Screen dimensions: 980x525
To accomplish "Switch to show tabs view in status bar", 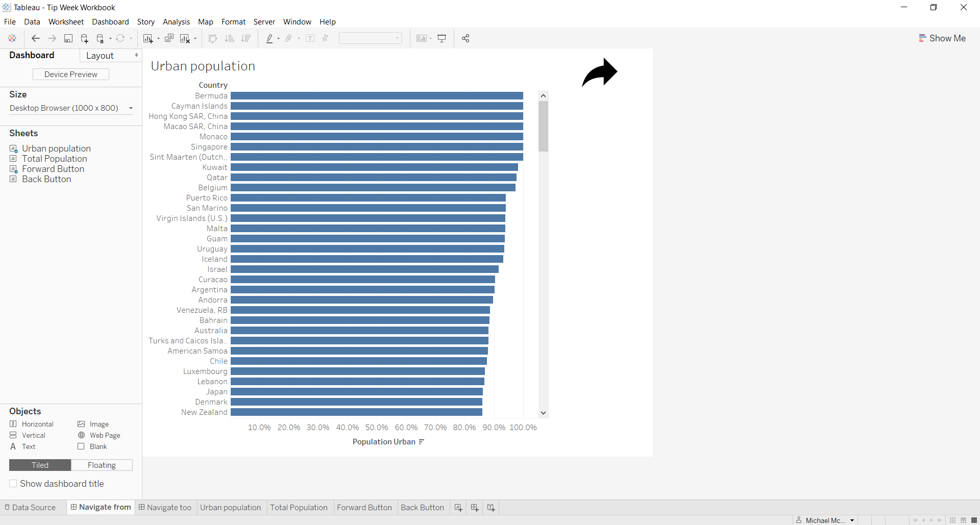I will point(974,520).
